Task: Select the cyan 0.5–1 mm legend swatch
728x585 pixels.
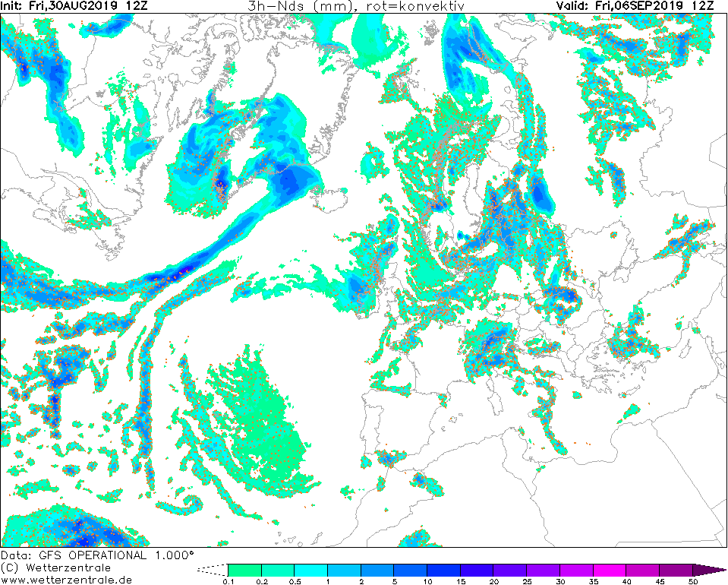Action: pyautogui.click(x=310, y=570)
